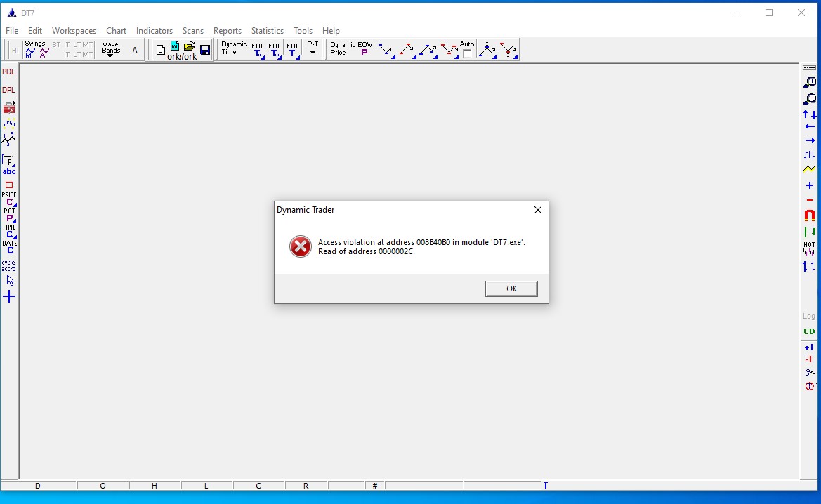The height and width of the screenshot is (504, 821).
Task: Click the purple Swings A icon
Action: pos(44,53)
